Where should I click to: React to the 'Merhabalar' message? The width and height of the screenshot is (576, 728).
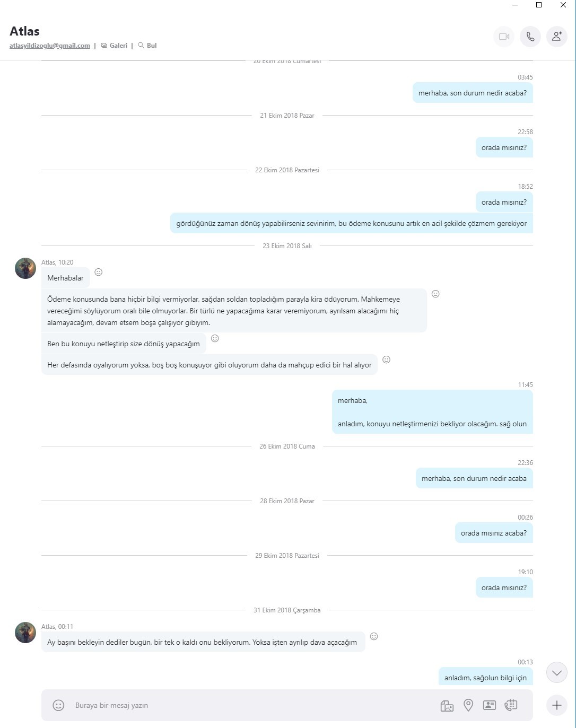point(99,272)
